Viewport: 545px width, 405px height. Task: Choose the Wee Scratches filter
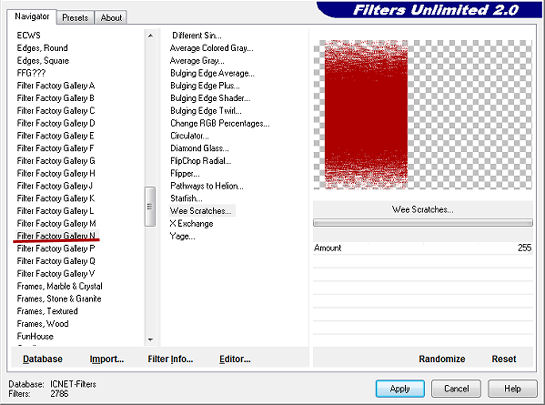(x=201, y=211)
